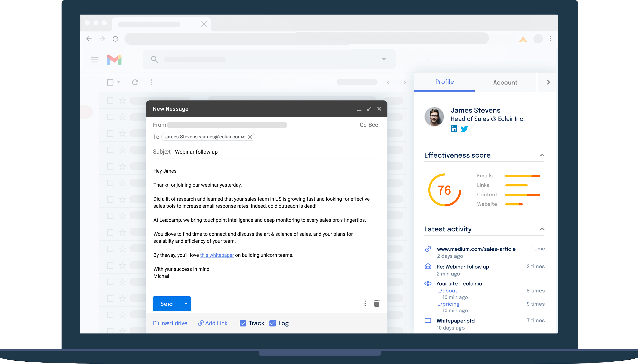Screen dimensions: 638x364
Task: Select all emails using the checkbox
Action: [x=110, y=82]
